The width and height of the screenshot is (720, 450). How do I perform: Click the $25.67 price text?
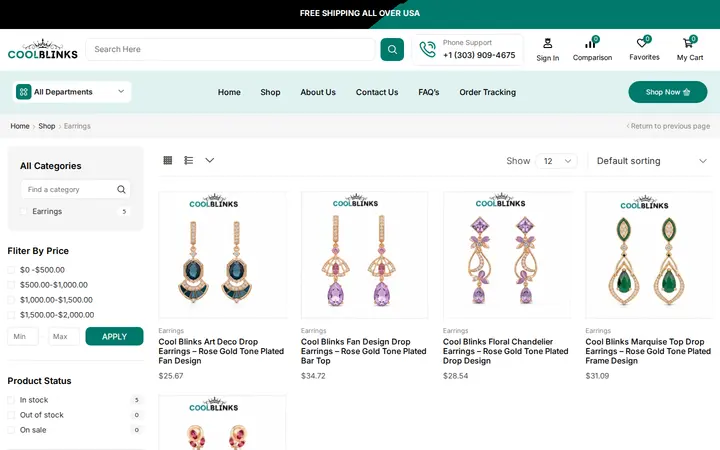click(x=171, y=376)
